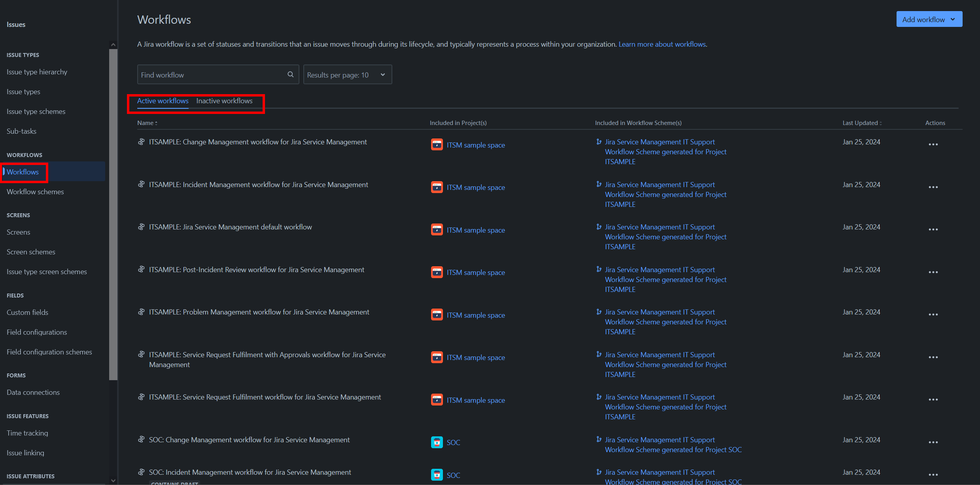Open actions menu for ITSAMPLE Incident Management workflow
980x485 pixels.
click(x=933, y=187)
